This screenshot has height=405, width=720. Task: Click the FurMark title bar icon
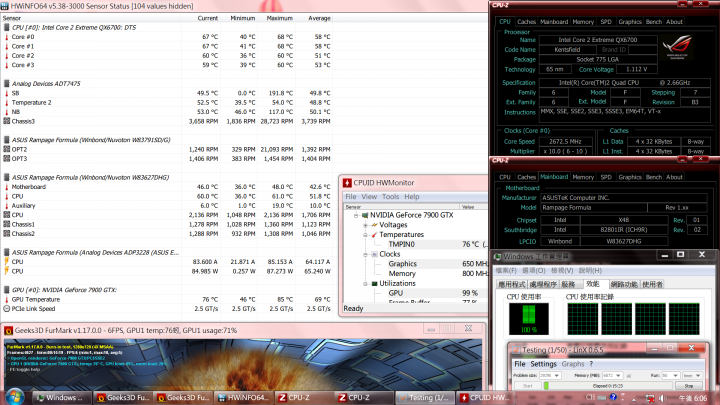8,331
